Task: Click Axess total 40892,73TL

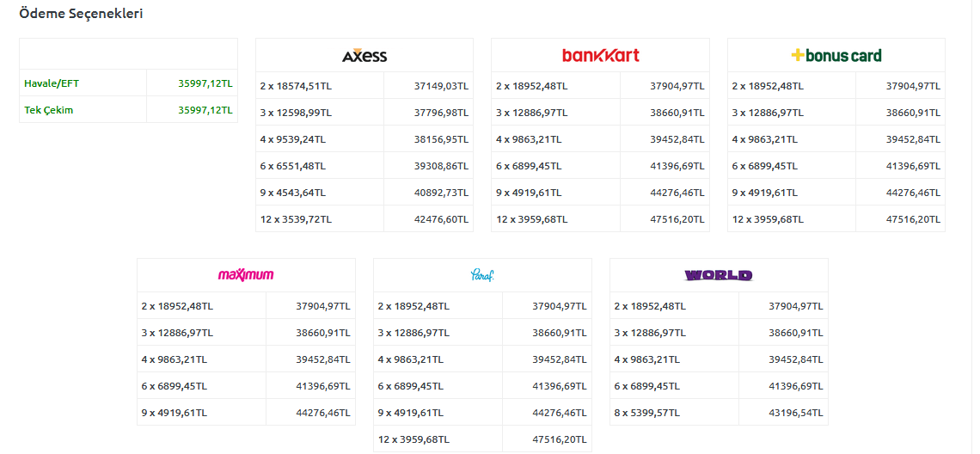Action: (x=441, y=193)
